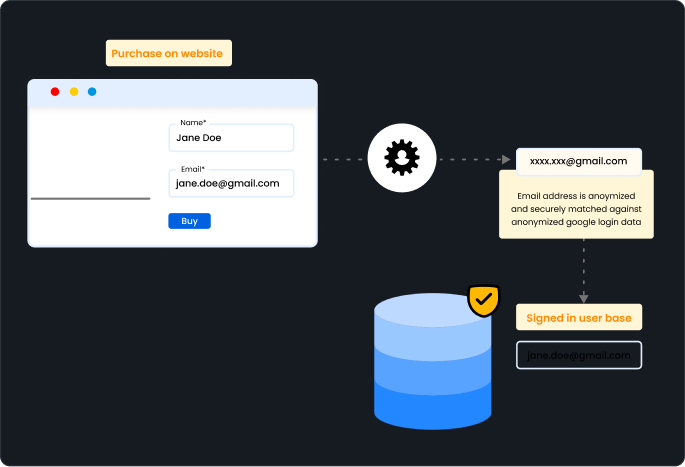Click the blue dot in browser window
Viewport: 685px width, 467px height.
[x=92, y=92]
